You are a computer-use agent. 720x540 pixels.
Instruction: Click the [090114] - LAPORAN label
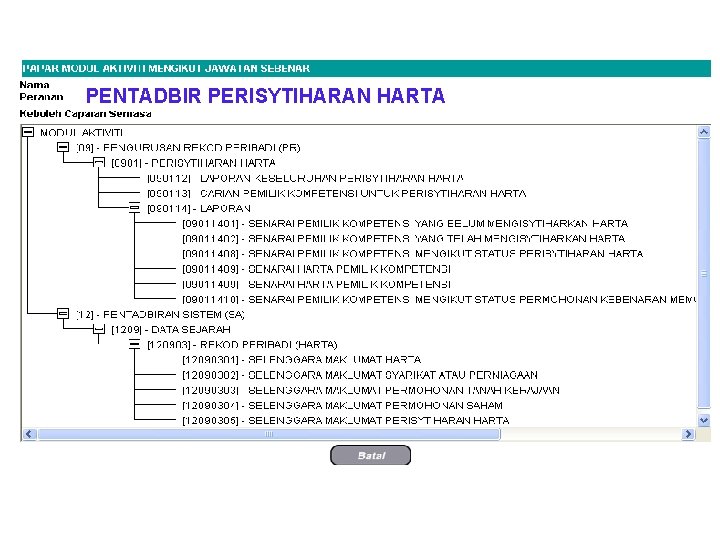coord(199,208)
